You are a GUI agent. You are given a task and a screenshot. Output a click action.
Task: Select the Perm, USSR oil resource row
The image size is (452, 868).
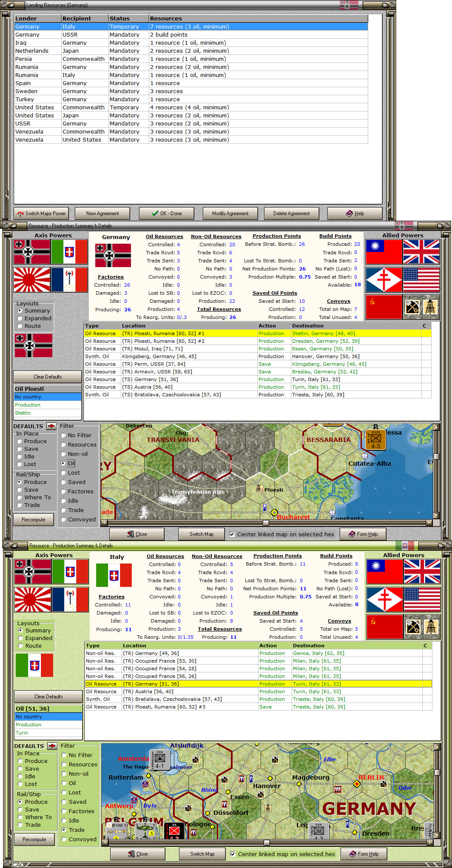[x=258, y=364]
